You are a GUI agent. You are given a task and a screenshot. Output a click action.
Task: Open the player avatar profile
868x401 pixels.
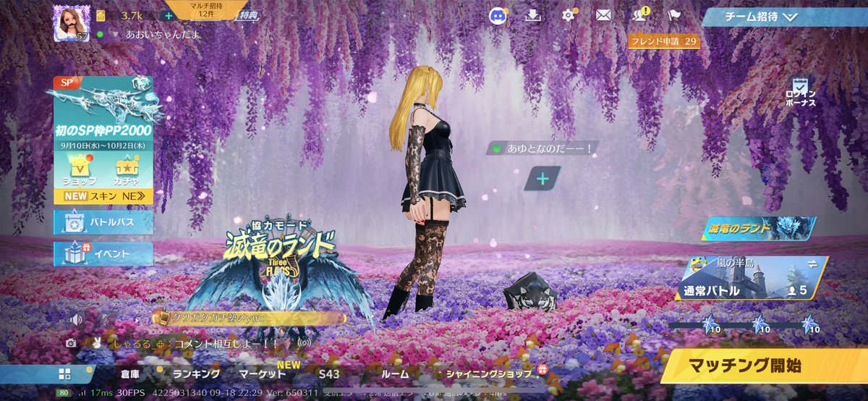click(71, 24)
